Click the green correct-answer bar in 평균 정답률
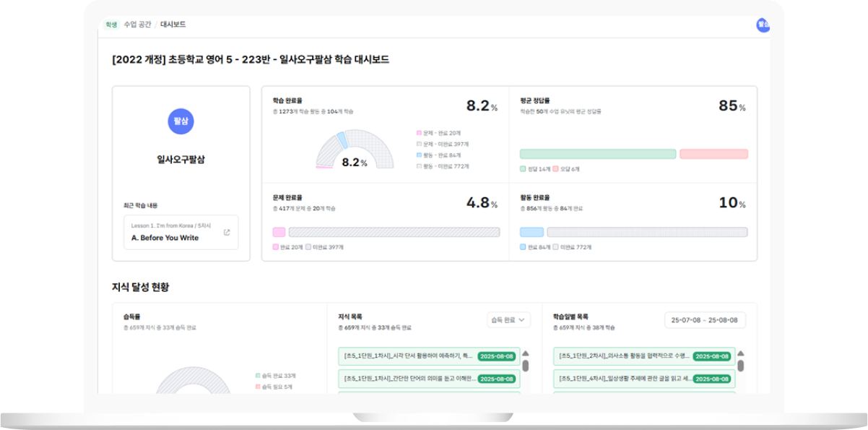 597,154
